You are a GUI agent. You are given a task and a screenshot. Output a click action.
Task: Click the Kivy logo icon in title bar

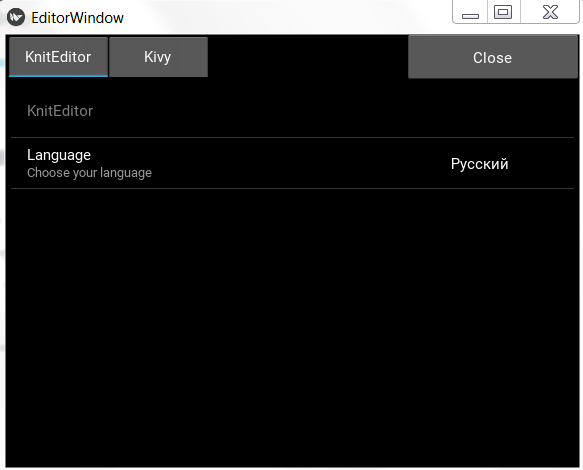(x=16, y=17)
